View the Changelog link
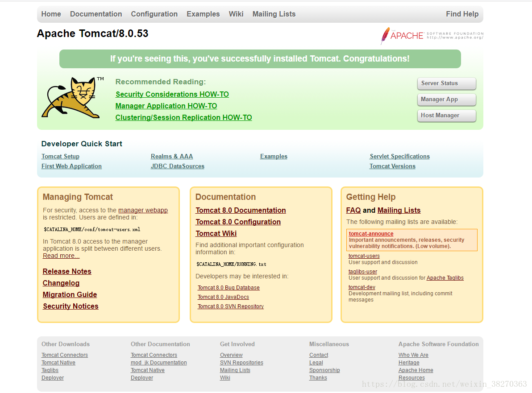Viewport: 532px width, 393px height. pyautogui.click(x=61, y=283)
